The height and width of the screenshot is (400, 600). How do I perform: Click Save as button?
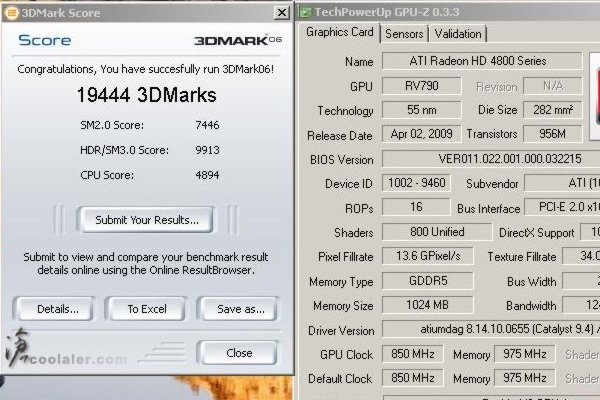(240, 309)
